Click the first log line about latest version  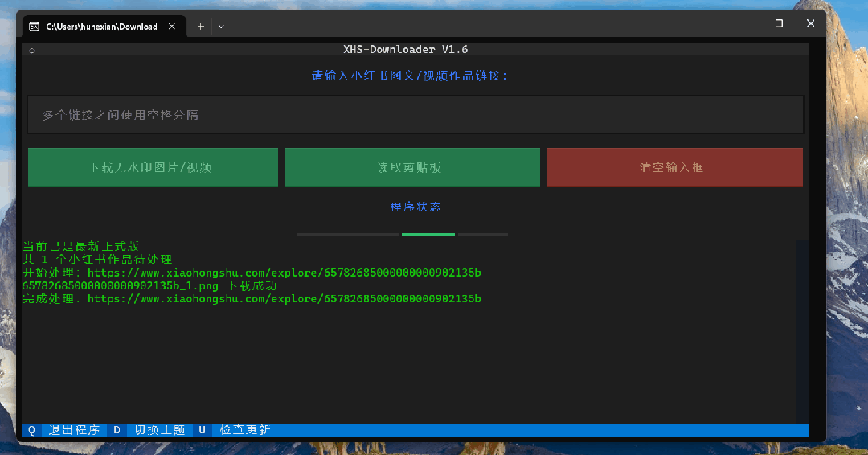(81, 246)
